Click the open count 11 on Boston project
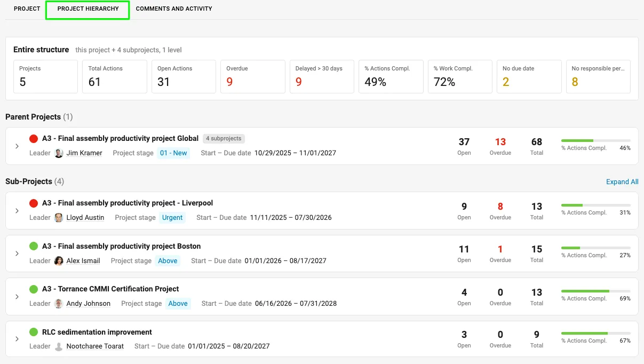Screen dimensions: 644x364 [x=464, y=249]
